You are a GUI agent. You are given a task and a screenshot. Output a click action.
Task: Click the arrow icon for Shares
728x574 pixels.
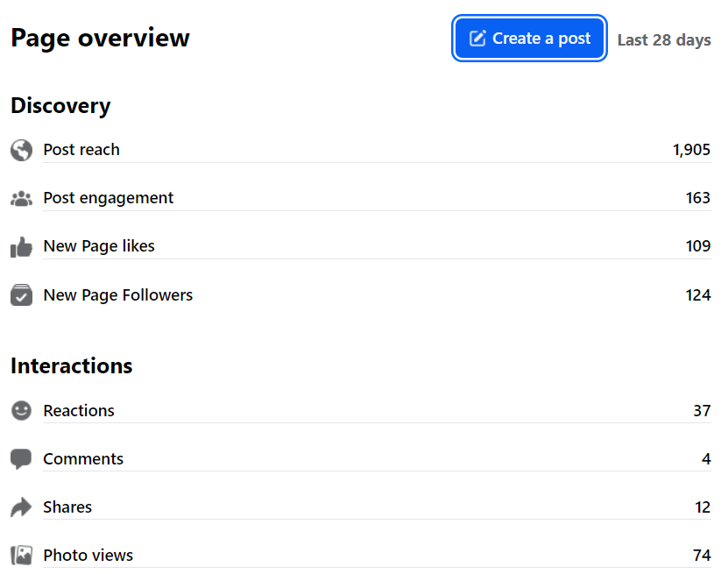click(21, 507)
